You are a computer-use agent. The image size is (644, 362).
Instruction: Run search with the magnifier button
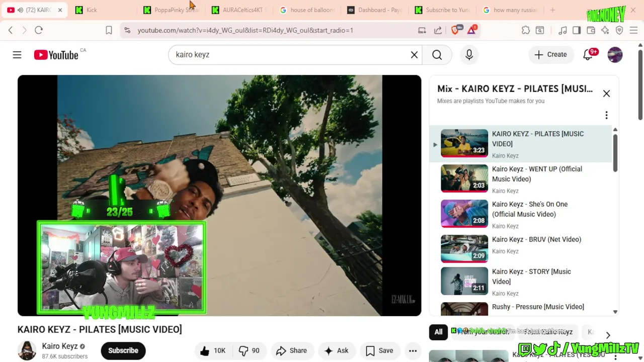coord(437,55)
